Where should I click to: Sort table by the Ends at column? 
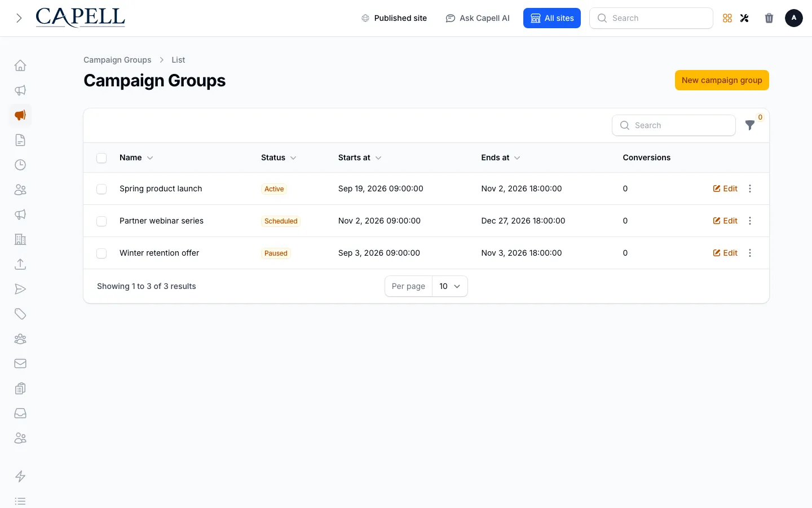(x=501, y=157)
